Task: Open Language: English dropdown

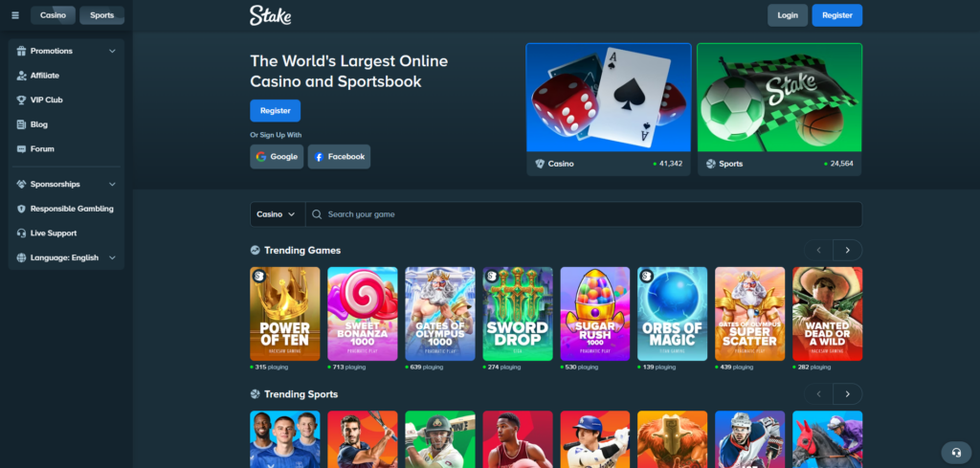Action: [66, 257]
